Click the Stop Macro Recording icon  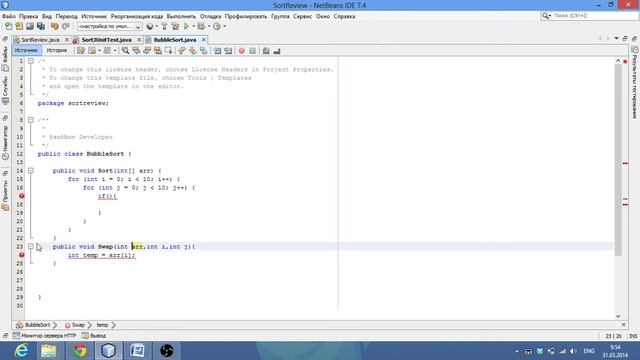click(x=252, y=51)
